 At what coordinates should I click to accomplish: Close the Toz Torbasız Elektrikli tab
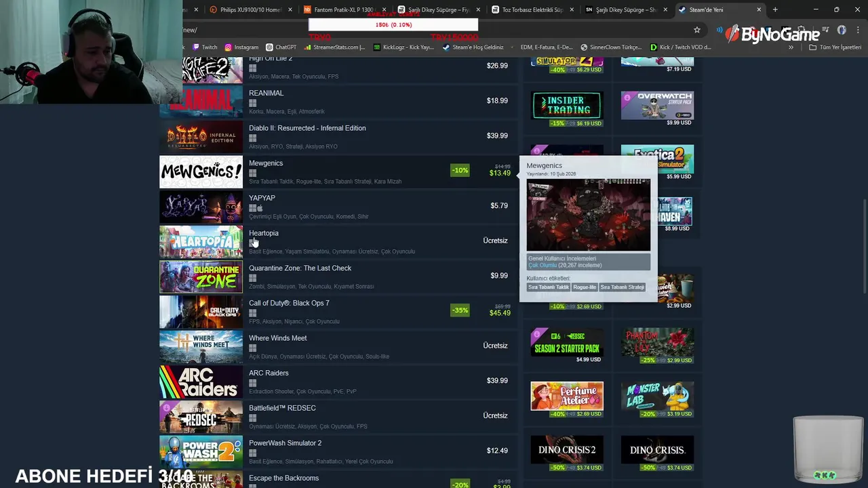[x=571, y=9]
